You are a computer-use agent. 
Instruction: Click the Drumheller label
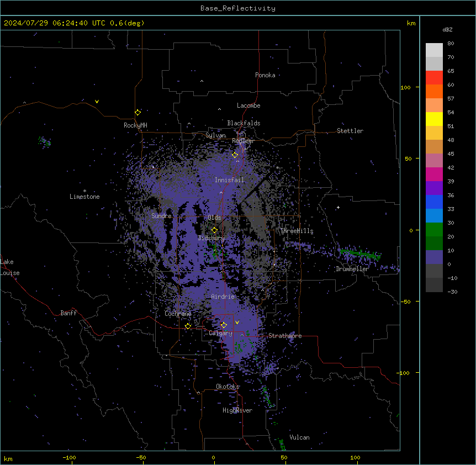point(352,269)
